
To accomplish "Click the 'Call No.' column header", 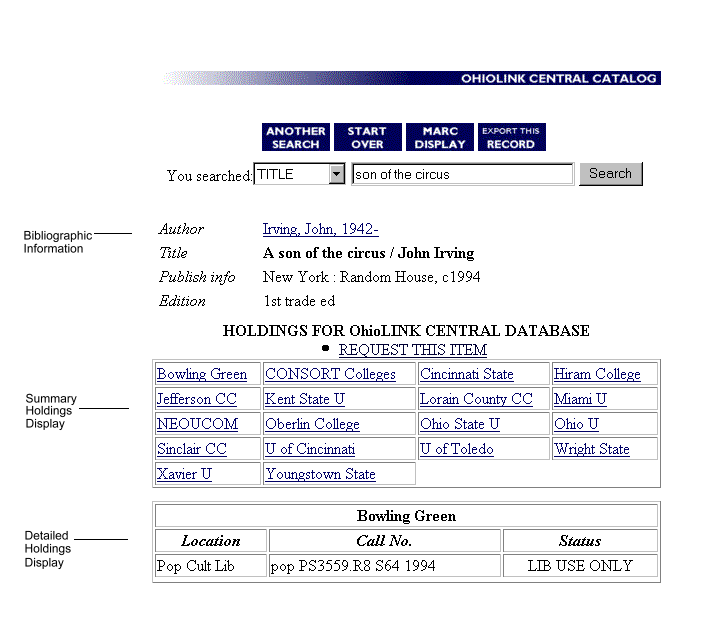I will 385,541.
